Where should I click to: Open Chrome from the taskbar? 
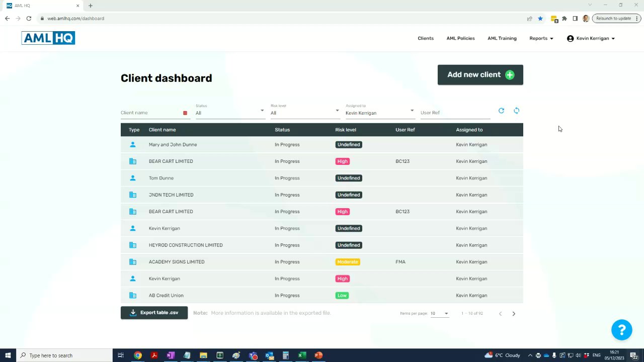point(137,355)
